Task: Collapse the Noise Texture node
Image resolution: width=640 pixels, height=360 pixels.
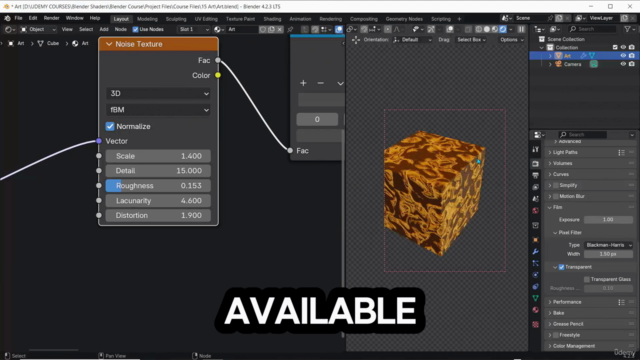Action: click(x=109, y=44)
